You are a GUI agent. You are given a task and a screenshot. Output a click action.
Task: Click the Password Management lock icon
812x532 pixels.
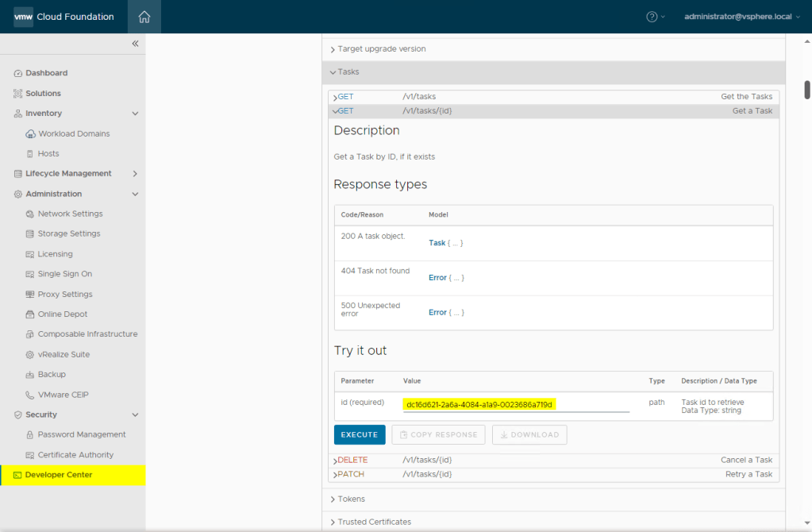coord(30,435)
